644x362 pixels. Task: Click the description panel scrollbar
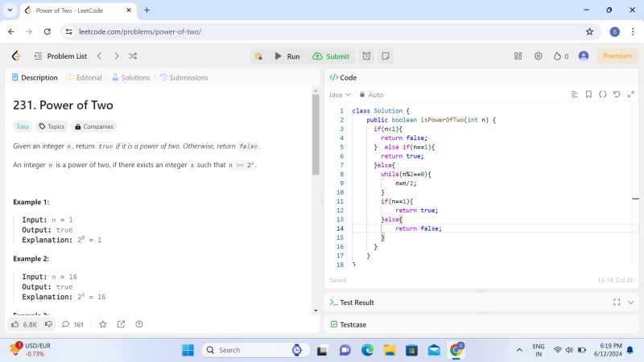click(316, 134)
